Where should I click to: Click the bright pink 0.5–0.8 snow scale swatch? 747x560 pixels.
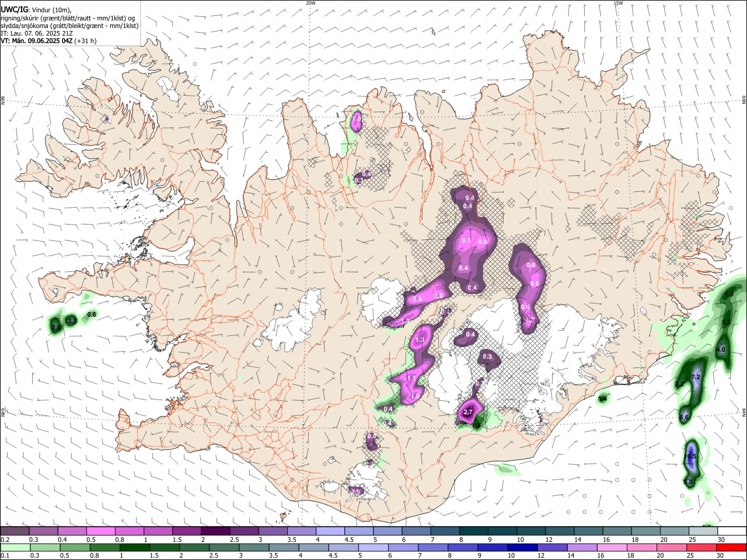coord(100,530)
